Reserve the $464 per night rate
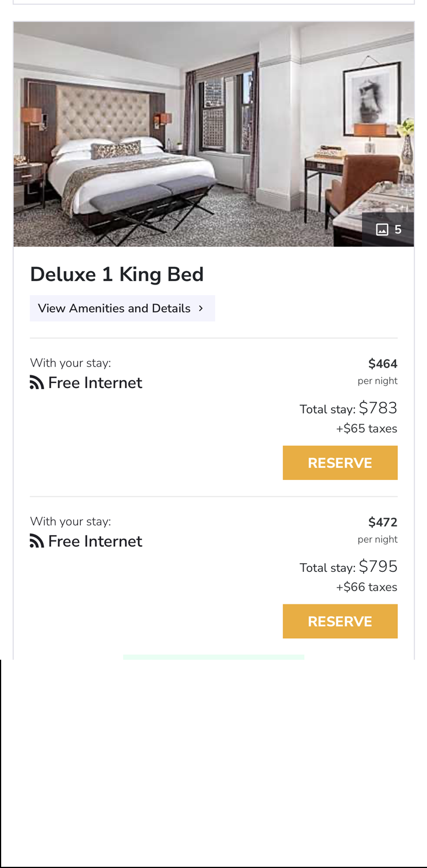 point(340,463)
